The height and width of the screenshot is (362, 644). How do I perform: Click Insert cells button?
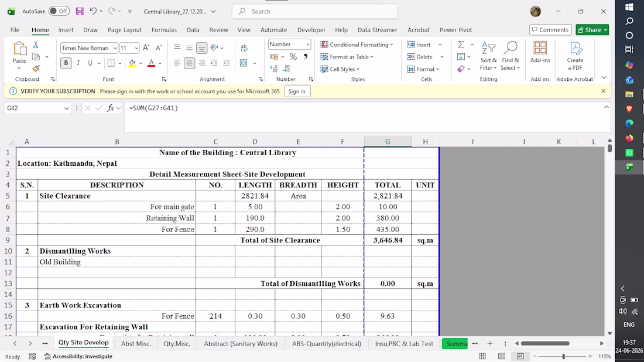419,45
